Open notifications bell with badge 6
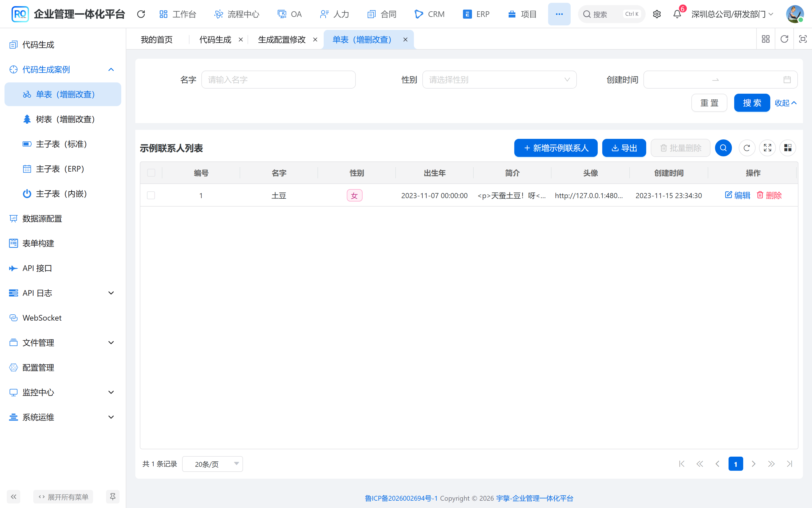 677,14
